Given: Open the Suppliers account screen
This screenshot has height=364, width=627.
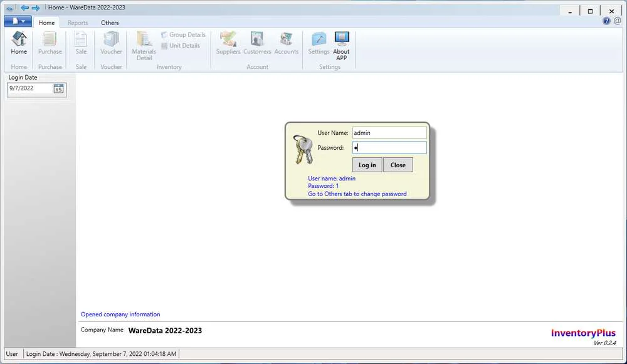Looking at the screenshot, I should click(228, 43).
